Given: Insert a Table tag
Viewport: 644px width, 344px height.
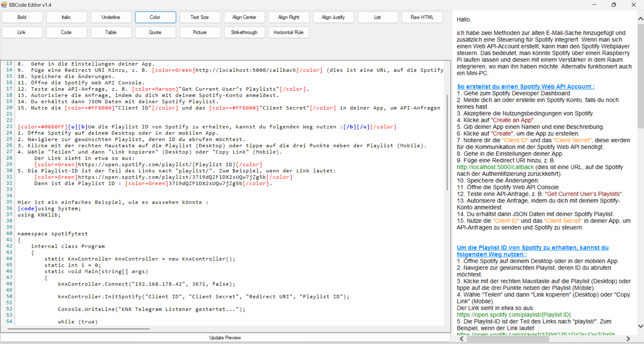Looking at the screenshot, I should click(111, 32).
